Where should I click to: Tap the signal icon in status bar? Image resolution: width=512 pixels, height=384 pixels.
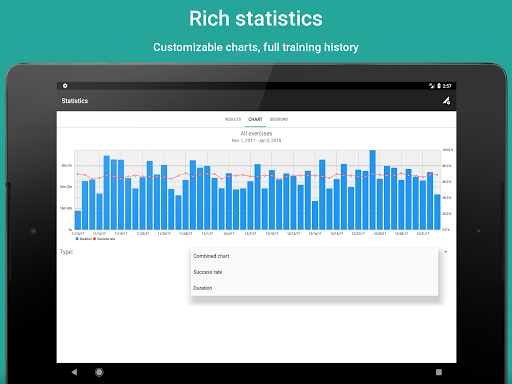(x=432, y=86)
